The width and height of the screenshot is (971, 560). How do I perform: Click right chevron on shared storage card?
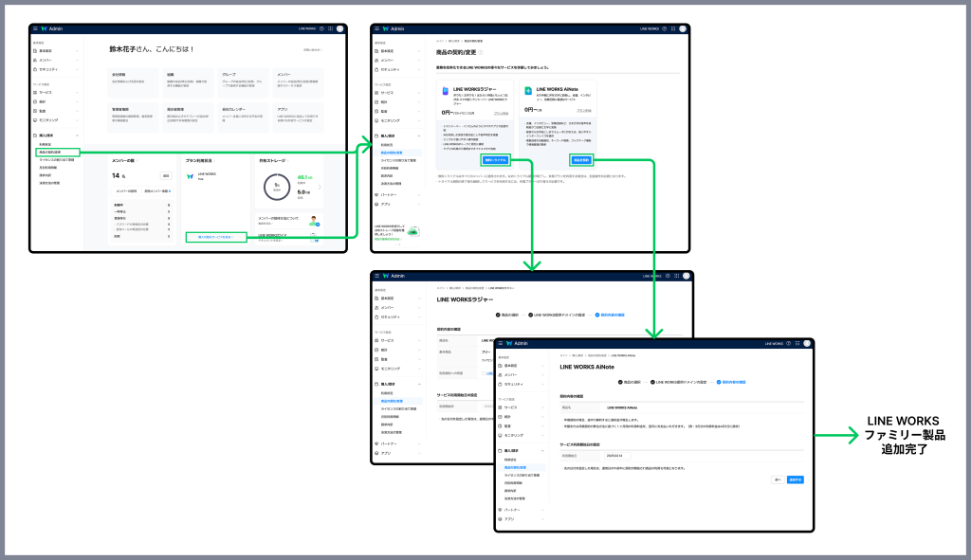tap(319, 188)
